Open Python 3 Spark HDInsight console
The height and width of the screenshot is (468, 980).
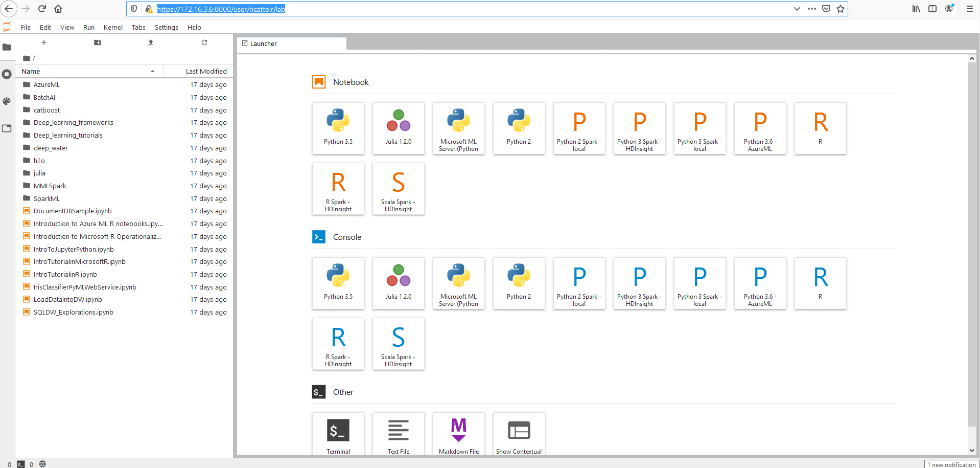pos(639,283)
